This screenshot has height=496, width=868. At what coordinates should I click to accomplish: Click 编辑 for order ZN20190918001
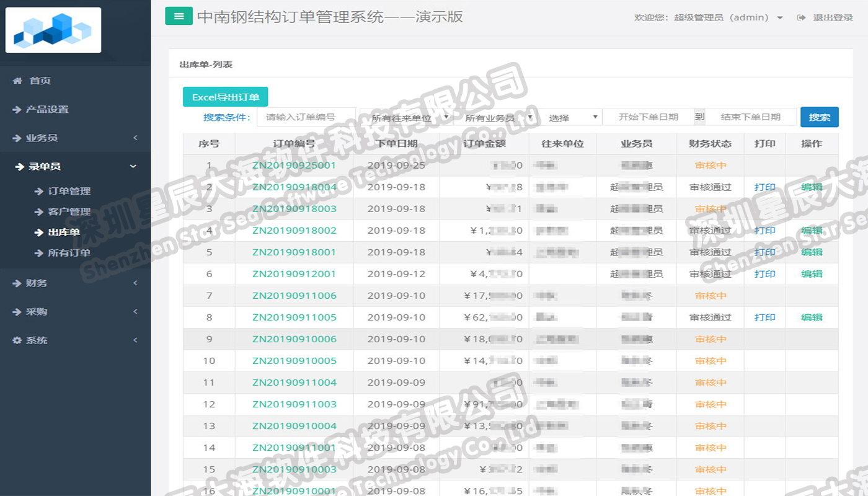[812, 252]
